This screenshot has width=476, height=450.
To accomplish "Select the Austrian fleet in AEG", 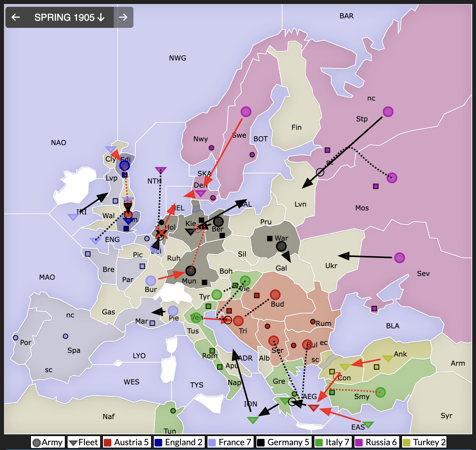I will click(313, 408).
